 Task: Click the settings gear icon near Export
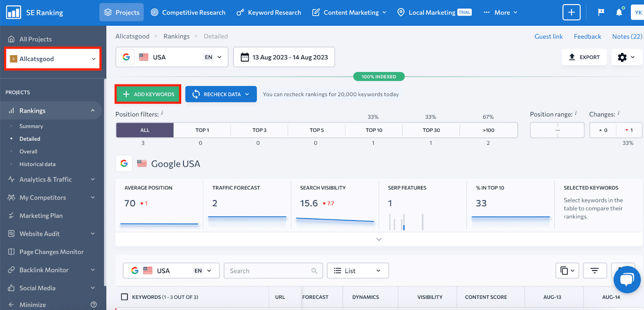[x=622, y=57]
